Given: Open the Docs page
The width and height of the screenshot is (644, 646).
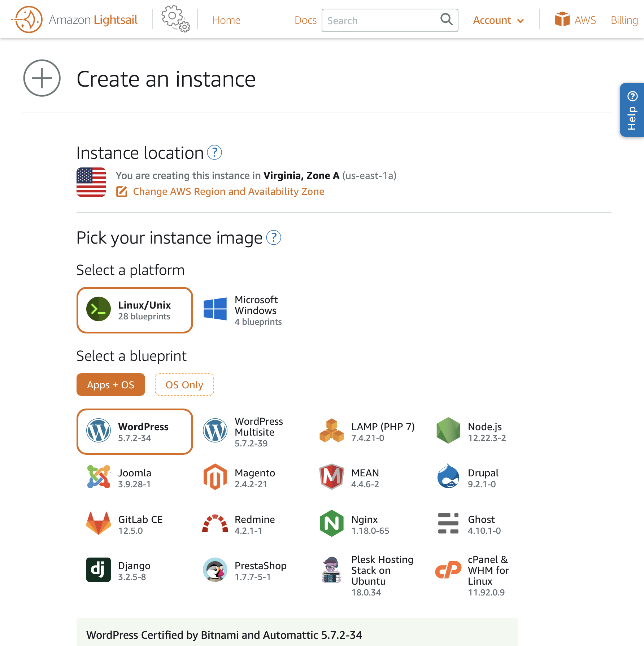Looking at the screenshot, I should point(305,21).
